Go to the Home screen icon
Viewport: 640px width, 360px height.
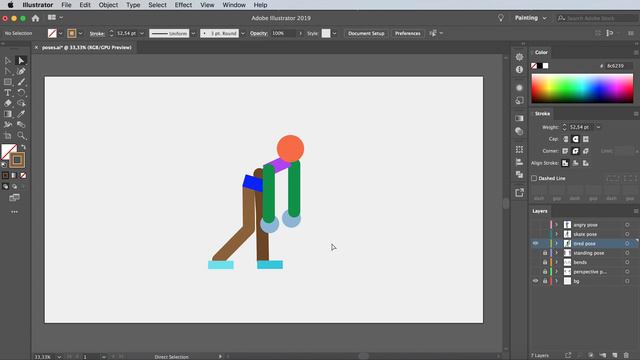(x=36, y=18)
